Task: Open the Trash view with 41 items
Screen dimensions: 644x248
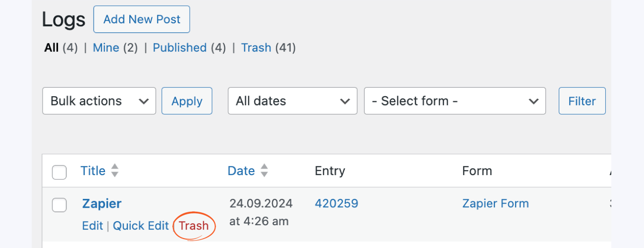Action: click(256, 48)
